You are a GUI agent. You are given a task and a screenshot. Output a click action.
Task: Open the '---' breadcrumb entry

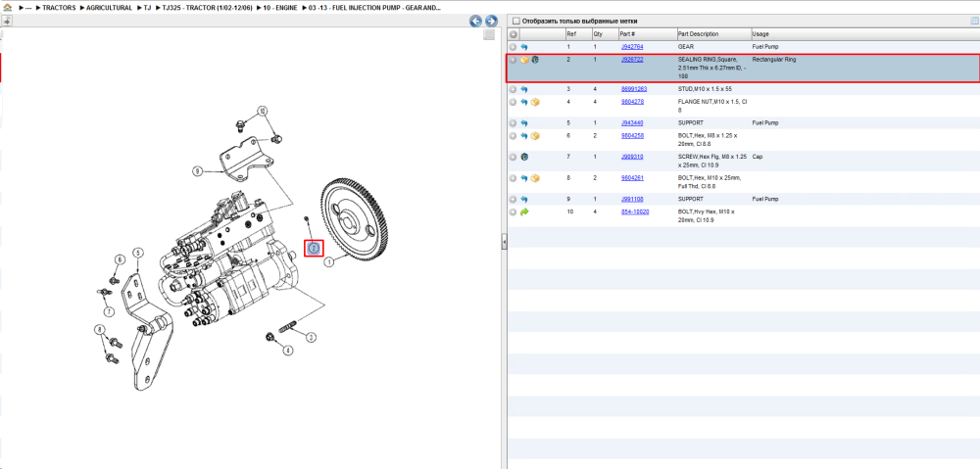(x=28, y=8)
